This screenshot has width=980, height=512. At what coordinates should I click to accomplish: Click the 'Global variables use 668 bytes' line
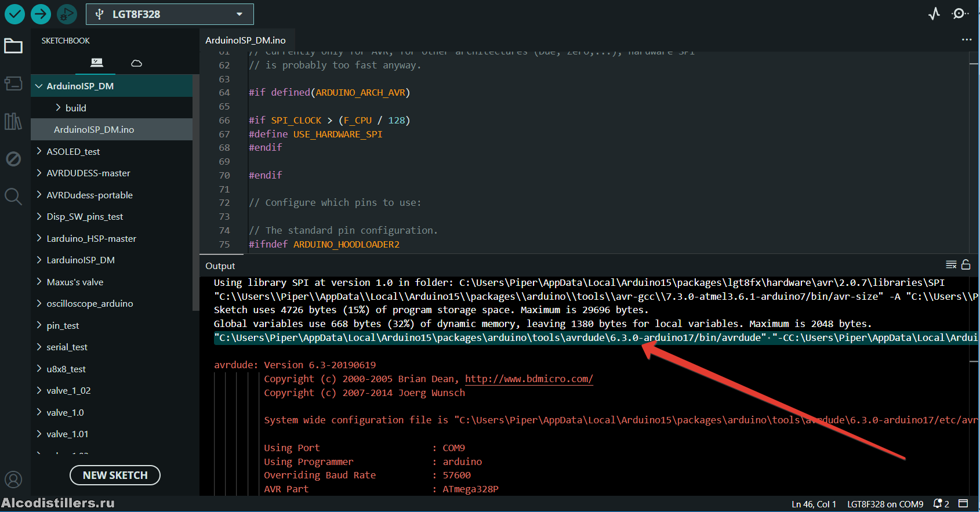tap(543, 324)
